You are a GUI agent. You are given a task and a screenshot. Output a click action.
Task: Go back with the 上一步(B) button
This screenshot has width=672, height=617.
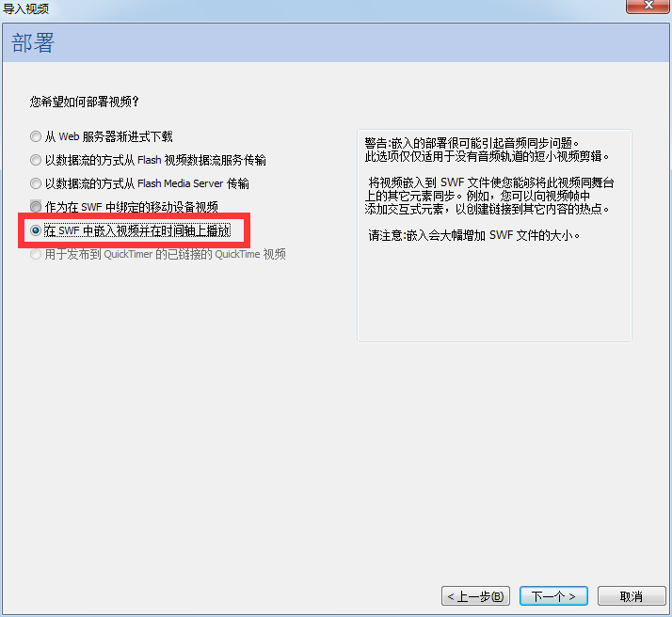(475, 596)
